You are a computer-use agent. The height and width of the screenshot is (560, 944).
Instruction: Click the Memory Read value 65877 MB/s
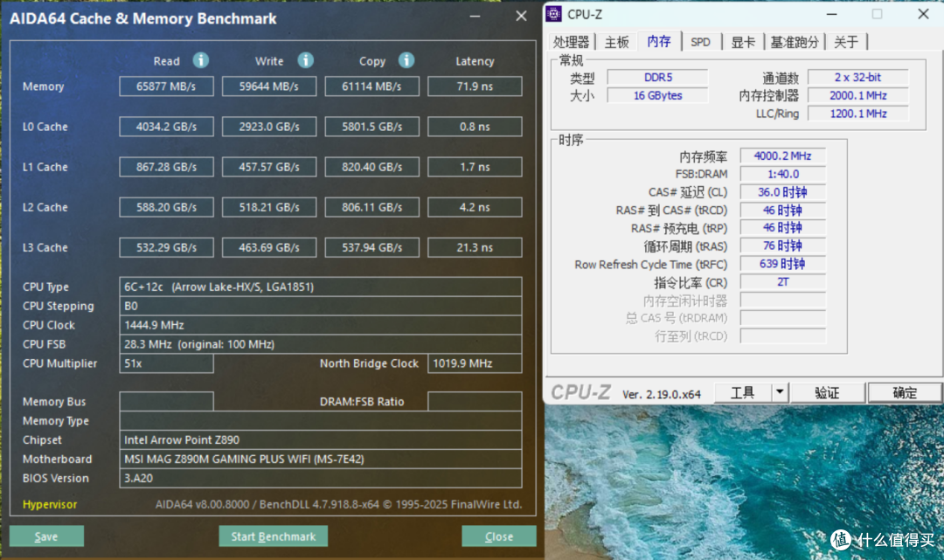(x=166, y=86)
